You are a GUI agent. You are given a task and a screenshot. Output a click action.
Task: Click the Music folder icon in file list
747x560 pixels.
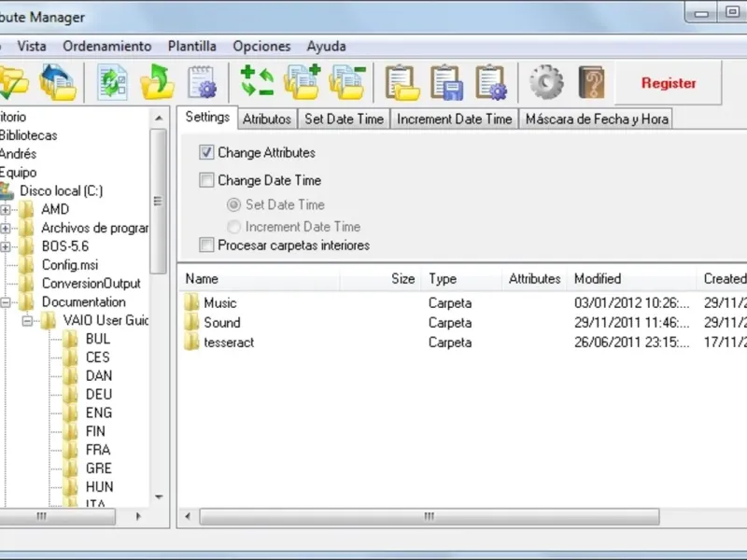coord(191,302)
